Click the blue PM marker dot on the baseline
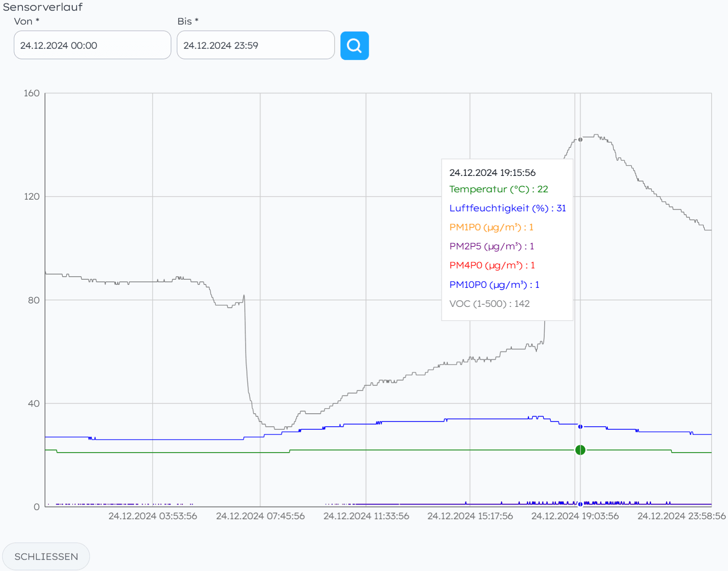The width and height of the screenshot is (728, 571). point(580,504)
